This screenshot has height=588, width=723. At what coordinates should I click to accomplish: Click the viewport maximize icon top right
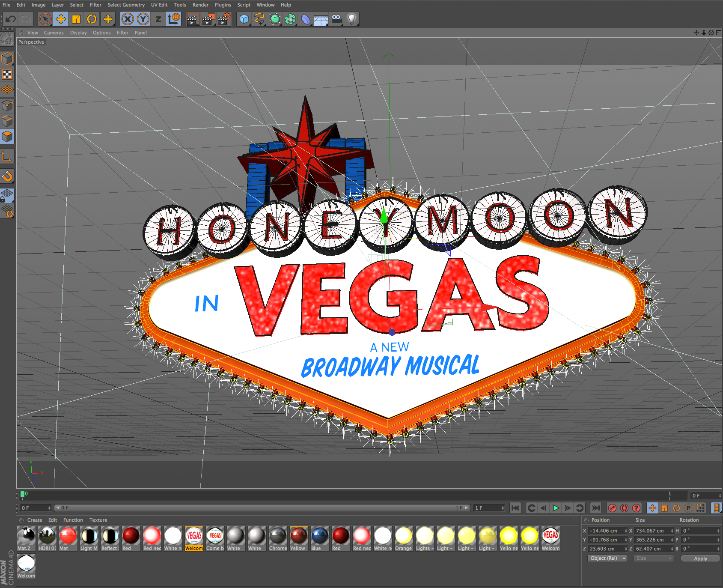coord(718,33)
